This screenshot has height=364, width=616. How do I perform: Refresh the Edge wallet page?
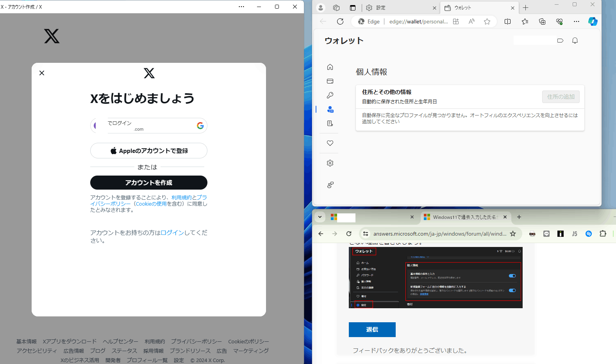pyautogui.click(x=340, y=21)
